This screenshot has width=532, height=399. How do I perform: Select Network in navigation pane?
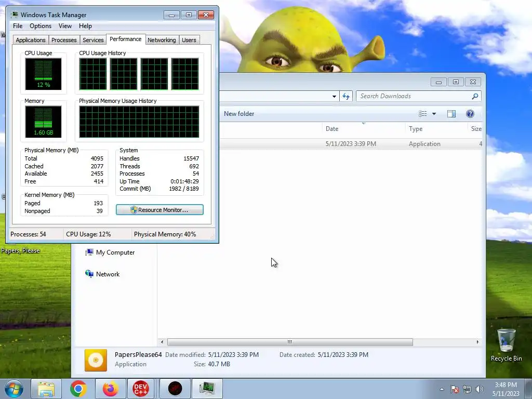click(x=102, y=274)
